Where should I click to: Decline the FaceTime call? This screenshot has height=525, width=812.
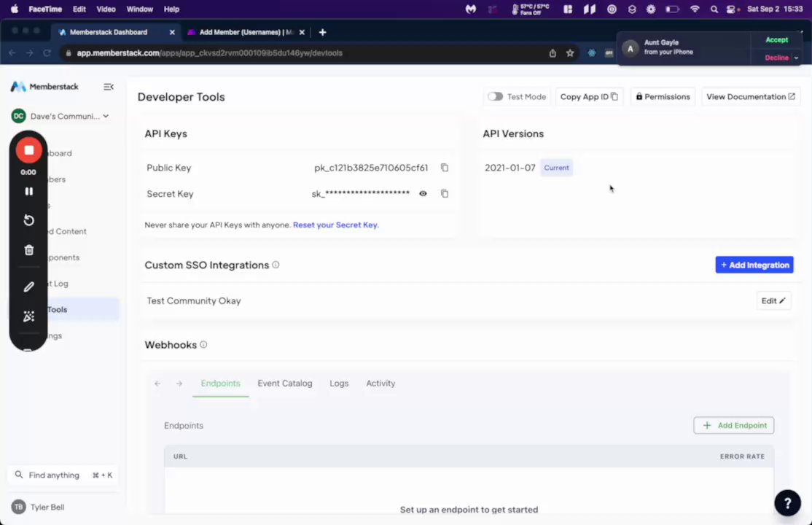click(776, 58)
